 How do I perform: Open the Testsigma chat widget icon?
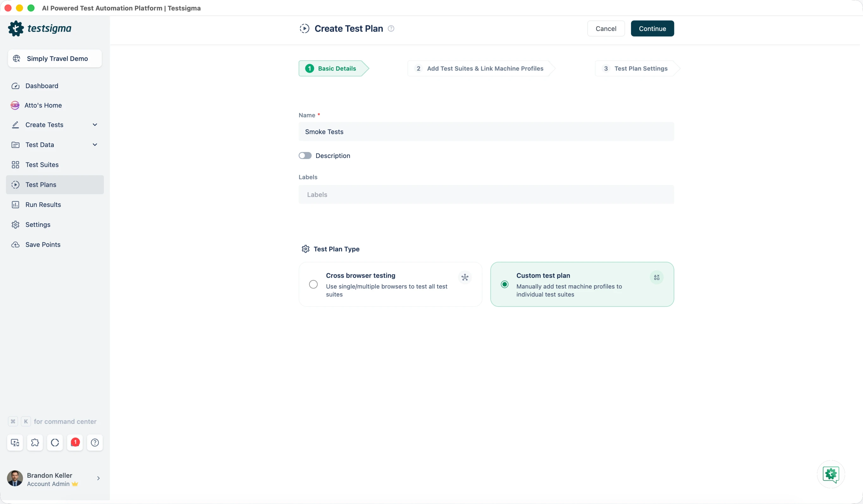point(830,474)
